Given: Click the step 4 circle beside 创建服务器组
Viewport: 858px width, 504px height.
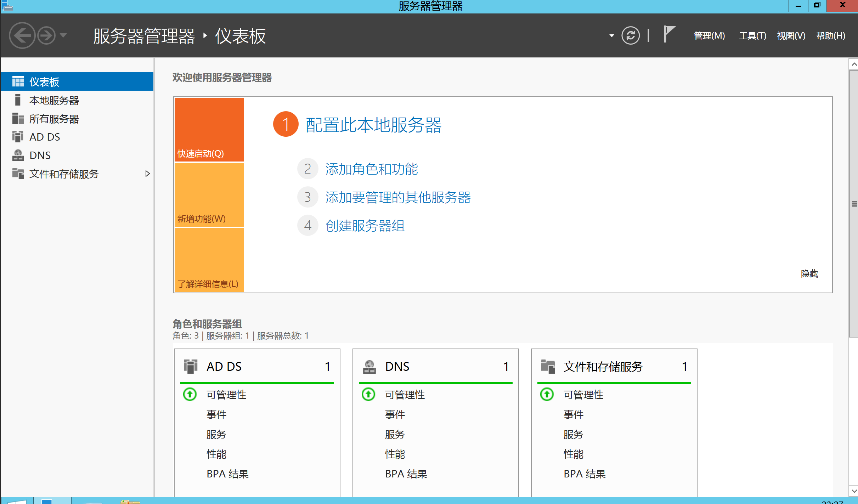Looking at the screenshot, I should point(307,225).
